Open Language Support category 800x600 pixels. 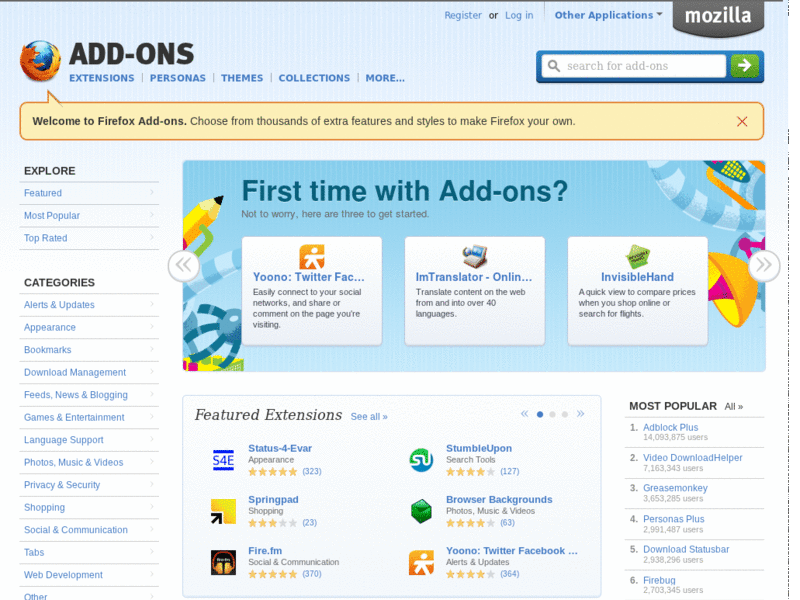tap(89, 440)
